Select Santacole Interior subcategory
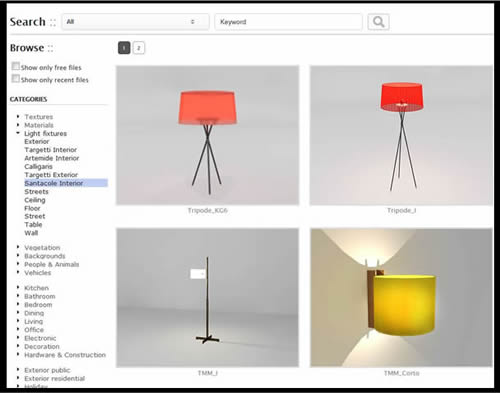Viewport: 500px width, 393px height. pos(54,183)
